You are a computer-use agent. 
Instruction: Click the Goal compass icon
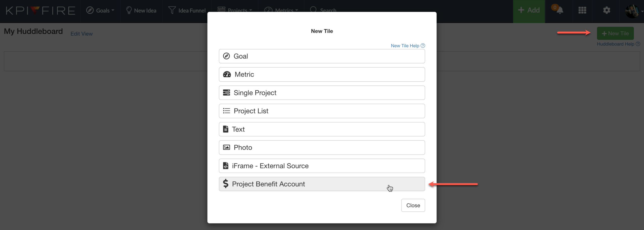[x=226, y=56]
